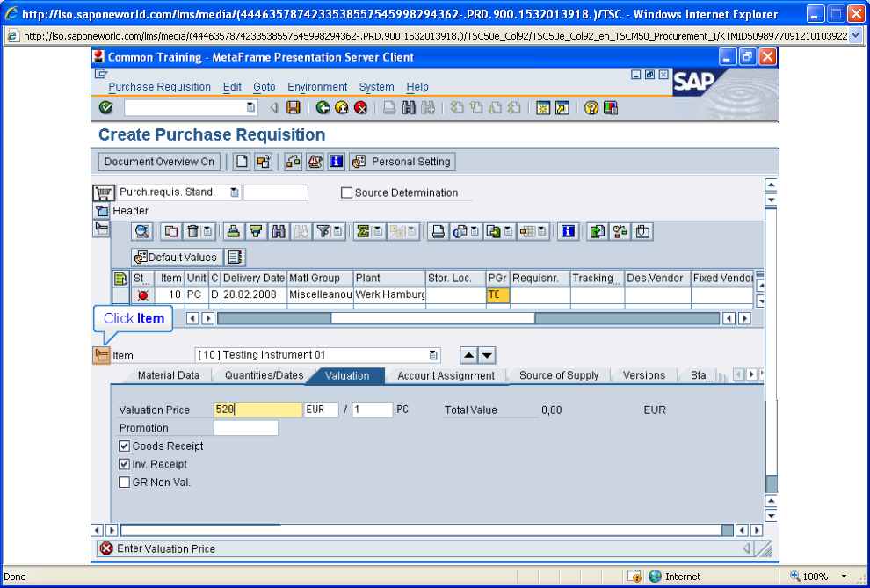Go to next item with down arrow button
This screenshot has height=588, width=870.
tap(487, 355)
